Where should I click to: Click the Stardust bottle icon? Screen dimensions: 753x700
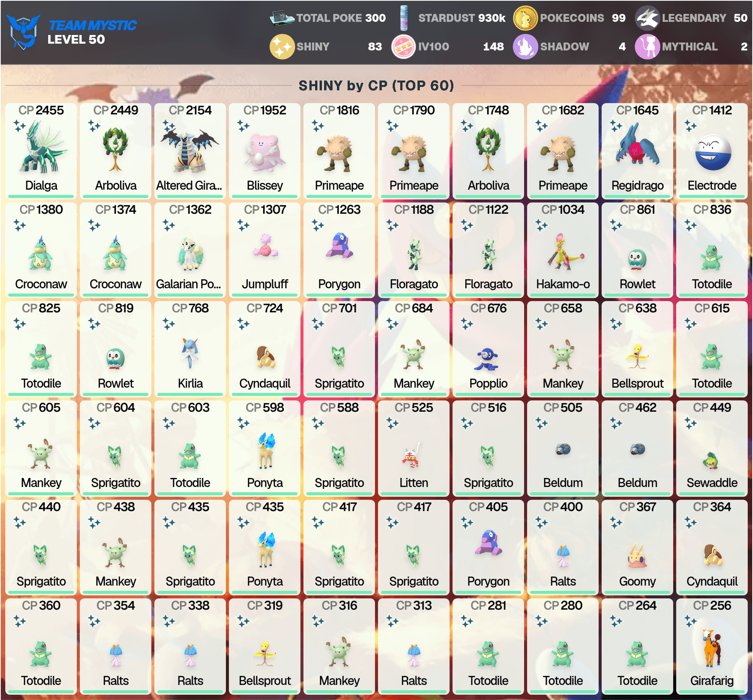[x=404, y=18]
